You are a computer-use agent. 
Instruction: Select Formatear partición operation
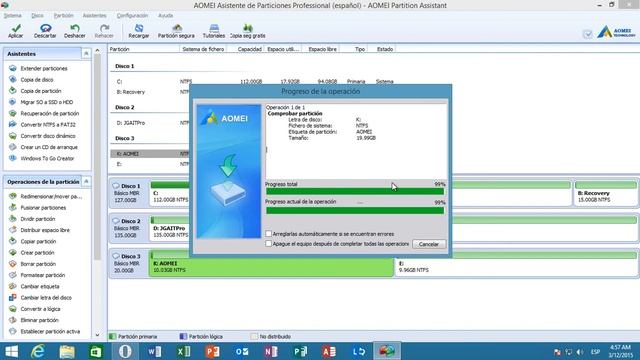click(x=42, y=275)
